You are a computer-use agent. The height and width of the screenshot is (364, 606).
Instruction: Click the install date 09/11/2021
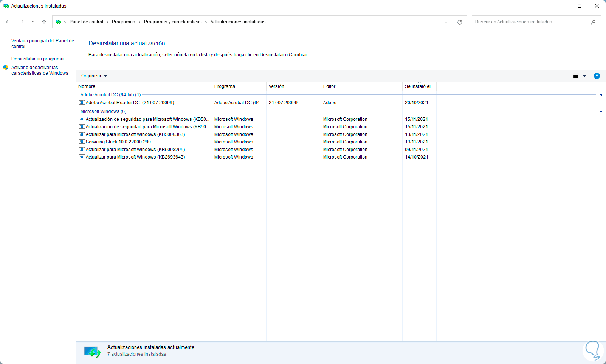tap(417, 150)
